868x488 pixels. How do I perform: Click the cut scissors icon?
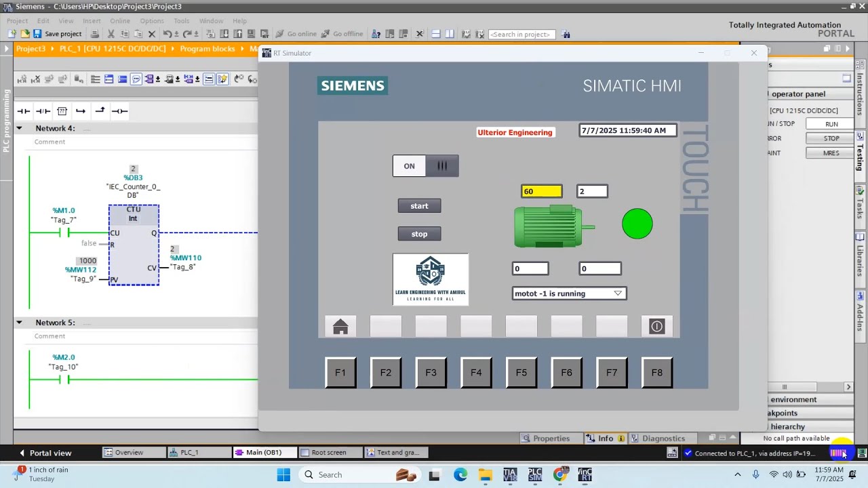point(111,34)
